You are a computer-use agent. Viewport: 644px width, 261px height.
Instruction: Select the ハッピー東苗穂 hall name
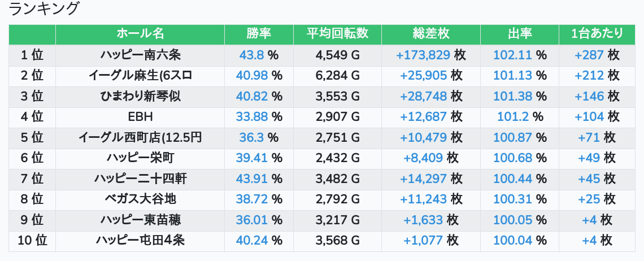[x=140, y=220]
